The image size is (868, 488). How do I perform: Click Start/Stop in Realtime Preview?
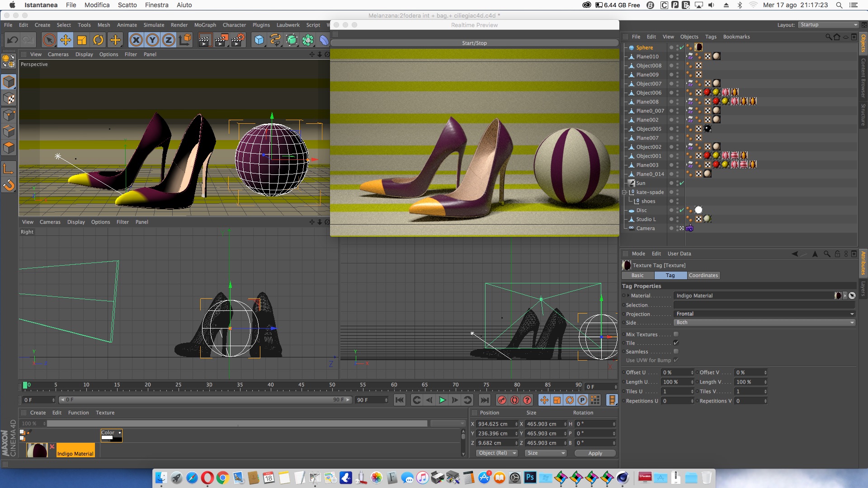pos(474,43)
